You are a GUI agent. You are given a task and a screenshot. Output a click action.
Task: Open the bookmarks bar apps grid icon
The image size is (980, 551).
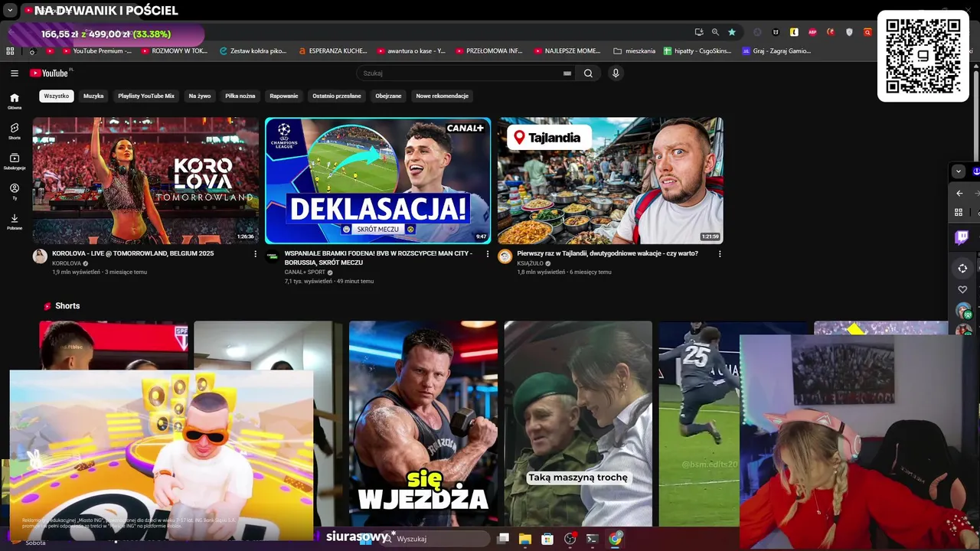tap(10, 51)
